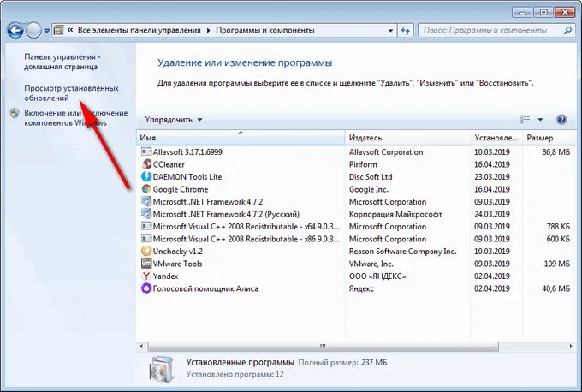Screen dimensions: 582x392
Task: Click the Yandex browser icon
Action: click(x=146, y=276)
